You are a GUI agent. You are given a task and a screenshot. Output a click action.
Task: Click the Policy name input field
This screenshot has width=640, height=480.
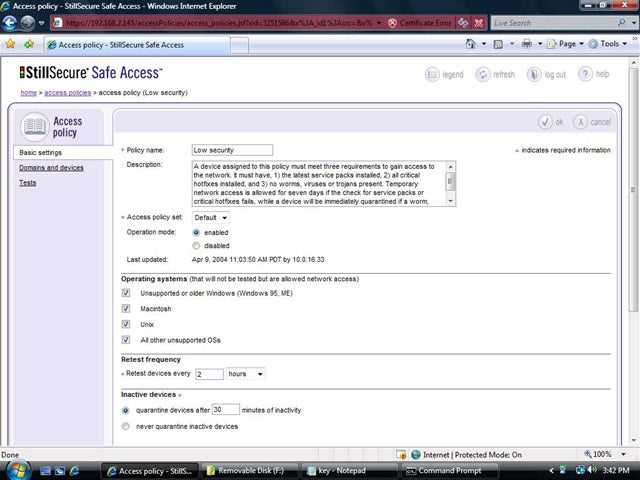(232, 150)
